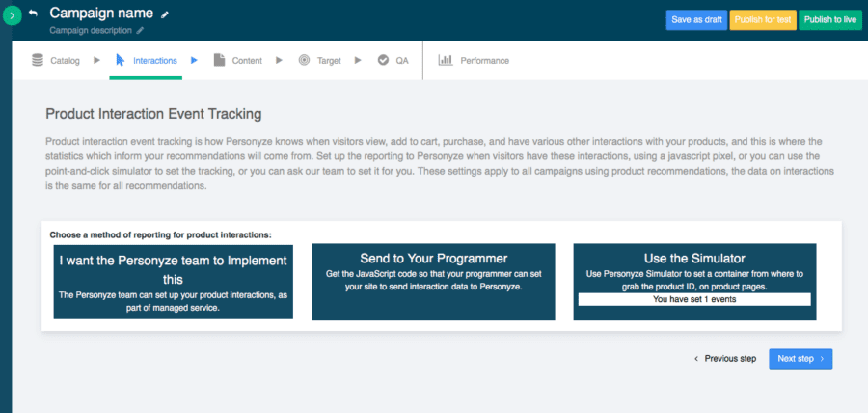Click the Target bullseye icon
This screenshot has height=413, width=868.
pos(304,60)
